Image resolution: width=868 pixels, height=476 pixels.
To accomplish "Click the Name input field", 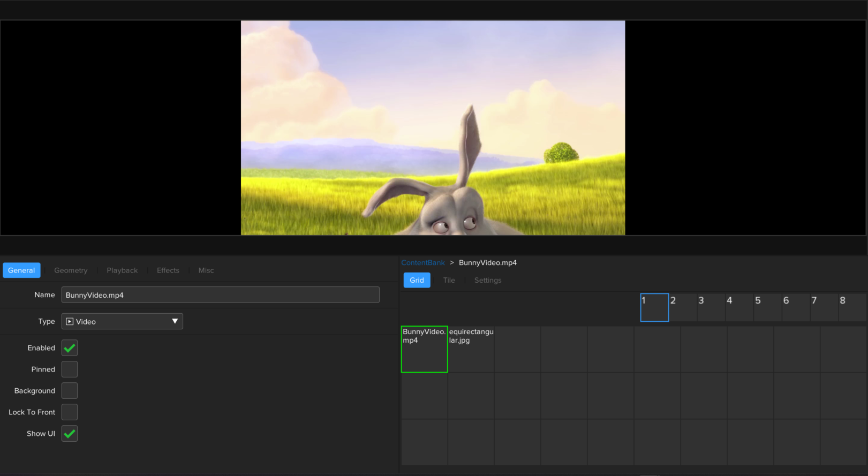I will 221,295.
